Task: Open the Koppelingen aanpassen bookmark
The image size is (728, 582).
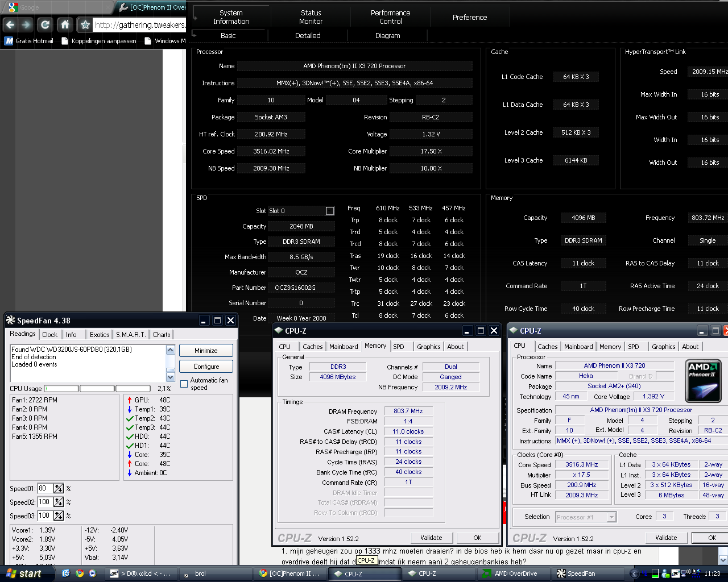Action: tap(99, 41)
